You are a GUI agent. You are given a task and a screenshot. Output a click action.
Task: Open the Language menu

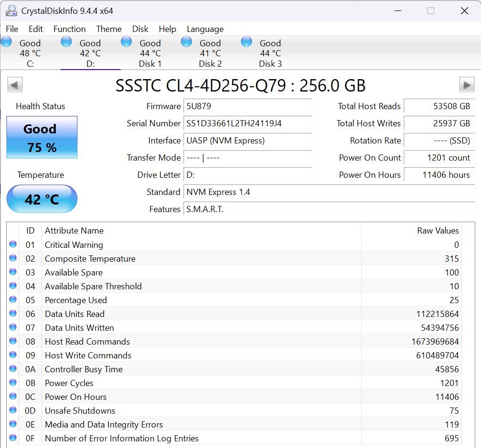click(205, 29)
